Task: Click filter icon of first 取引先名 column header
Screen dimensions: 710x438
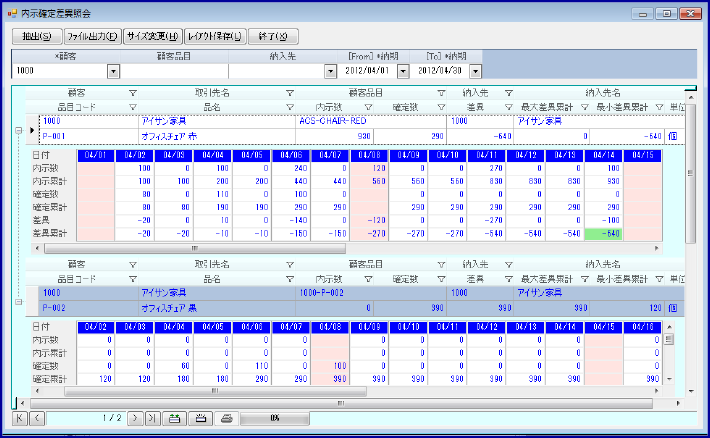Action: (290, 93)
